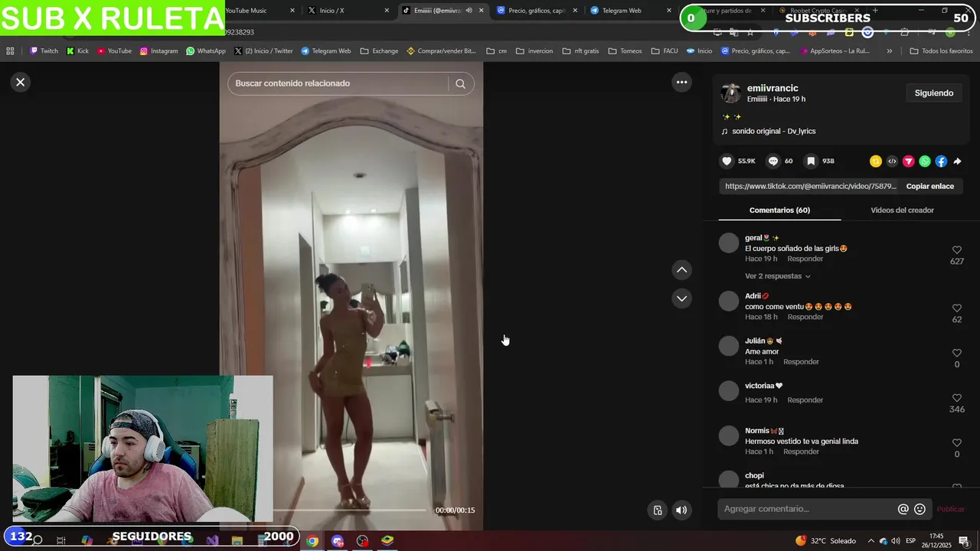Seek along the video progress bar
Image resolution: width=980 pixels, height=551 pixels.
[x=349, y=510]
